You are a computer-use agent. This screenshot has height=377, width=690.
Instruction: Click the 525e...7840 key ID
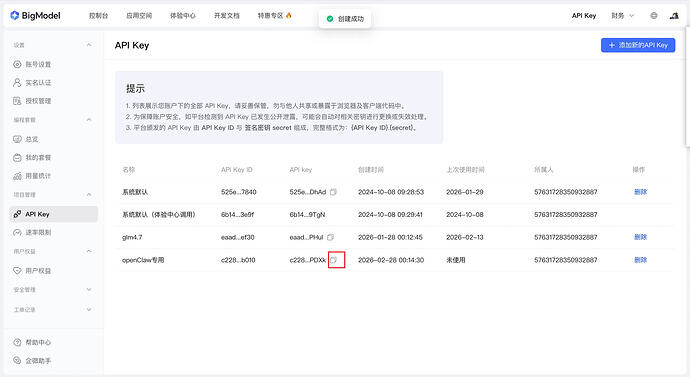click(x=239, y=192)
